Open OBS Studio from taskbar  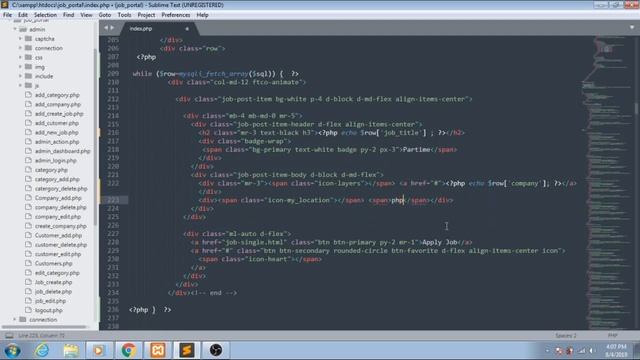tap(216, 350)
